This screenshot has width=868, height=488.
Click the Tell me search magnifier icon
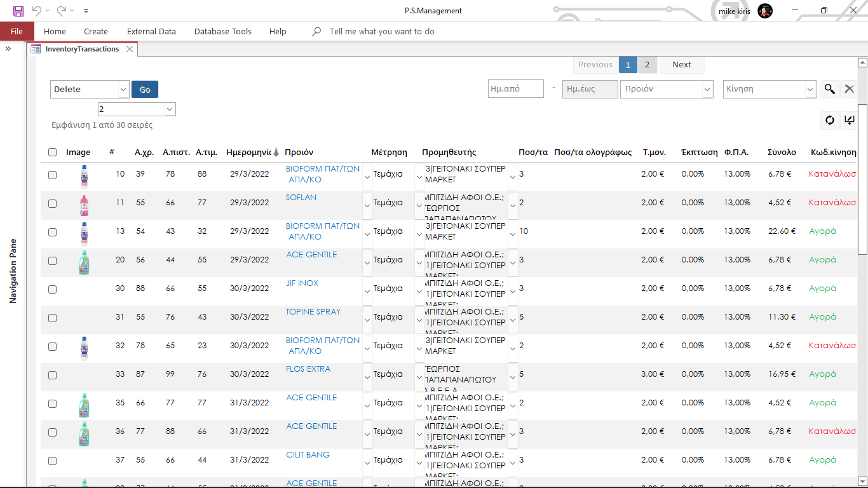(316, 31)
